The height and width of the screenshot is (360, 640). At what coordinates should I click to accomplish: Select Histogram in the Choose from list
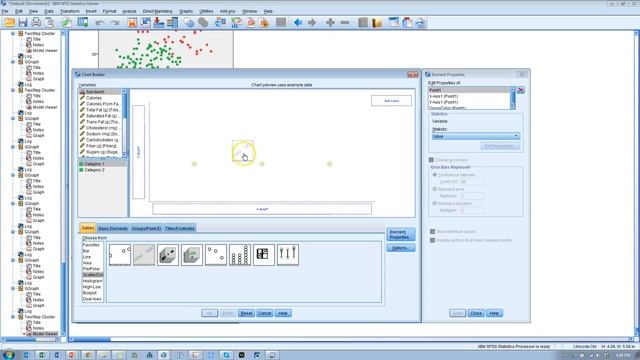point(93,281)
